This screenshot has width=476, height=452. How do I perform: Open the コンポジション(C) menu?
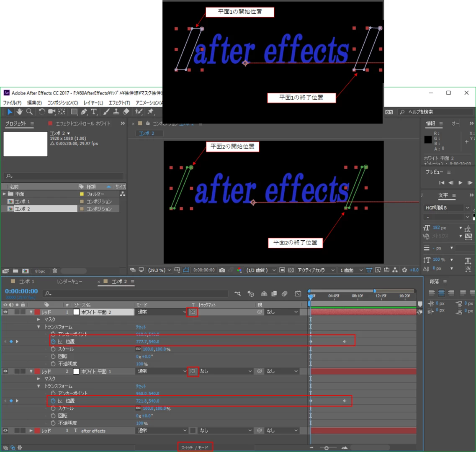click(62, 103)
